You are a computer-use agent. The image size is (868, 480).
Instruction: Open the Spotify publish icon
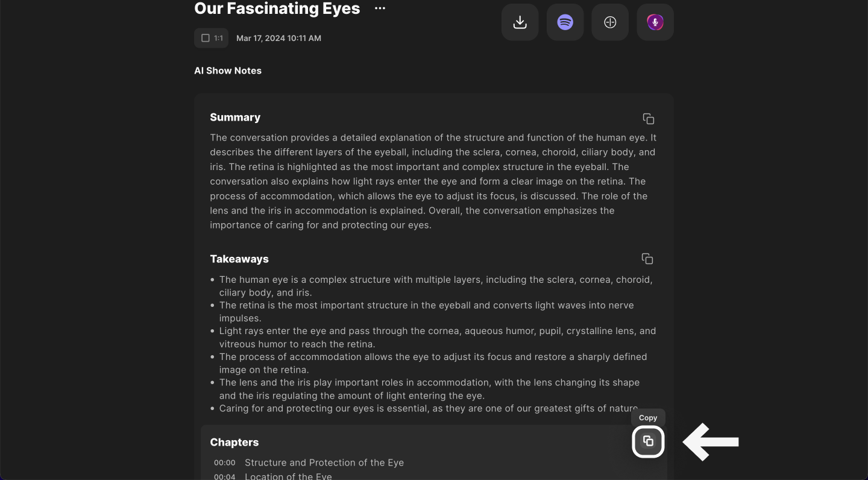pos(565,22)
